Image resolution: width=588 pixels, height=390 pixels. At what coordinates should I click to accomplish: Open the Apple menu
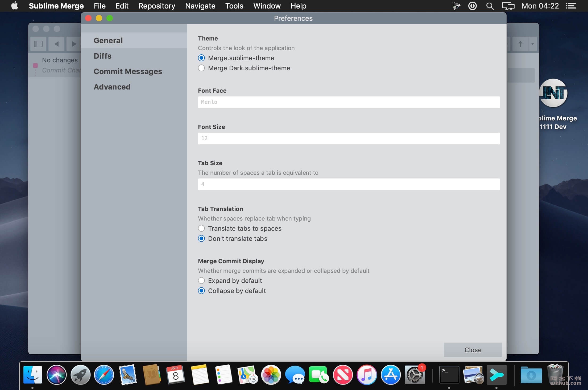pyautogui.click(x=15, y=6)
